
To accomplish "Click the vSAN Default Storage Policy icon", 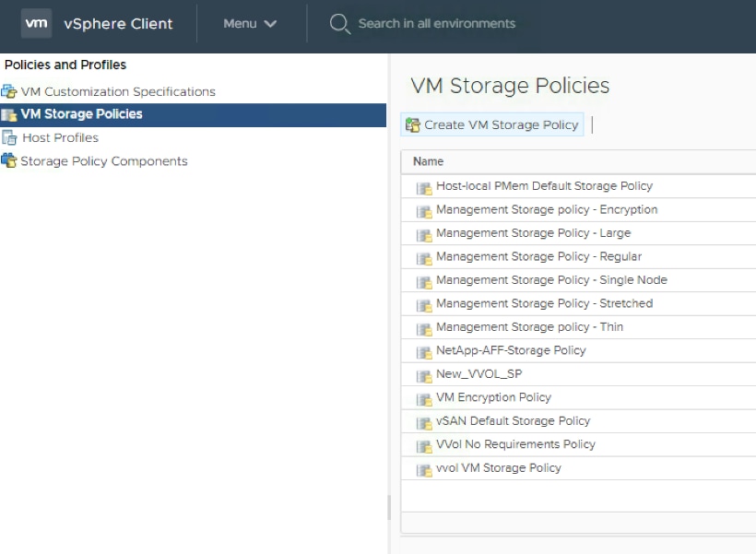I will (424, 423).
